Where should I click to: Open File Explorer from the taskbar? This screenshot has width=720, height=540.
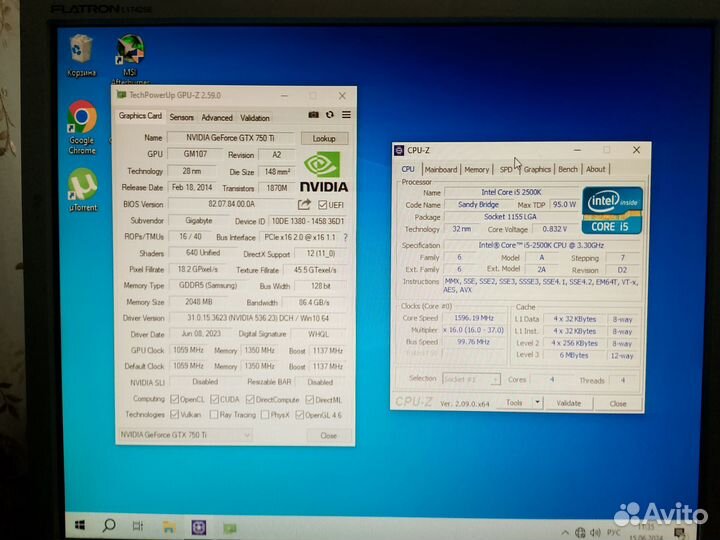[169, 527]
